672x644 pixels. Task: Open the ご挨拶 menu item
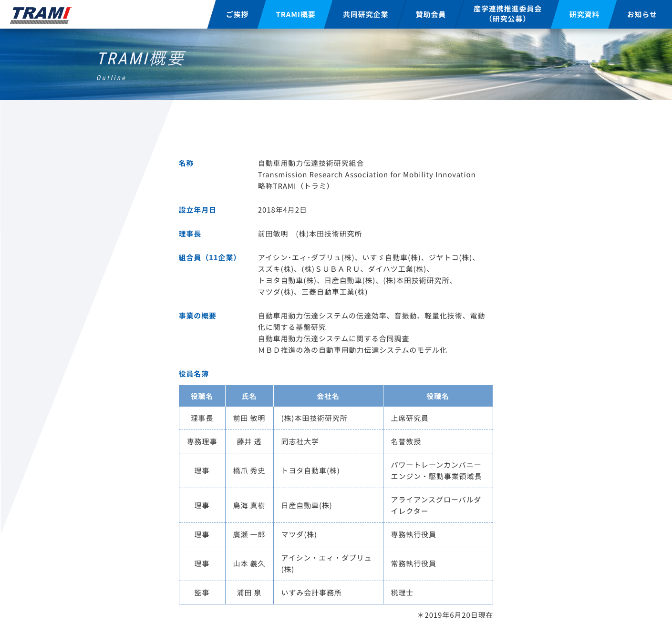(x=237, y=14)
